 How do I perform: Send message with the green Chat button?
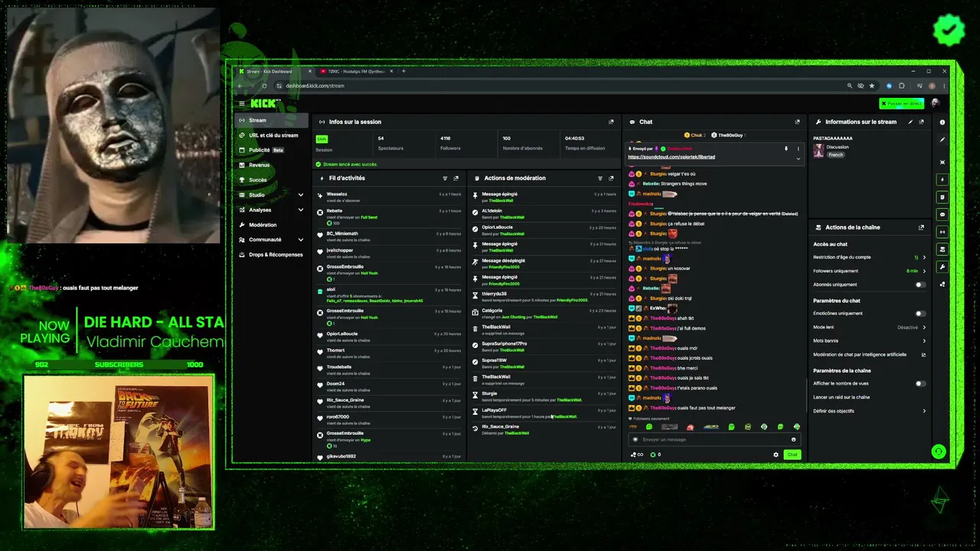792,455
